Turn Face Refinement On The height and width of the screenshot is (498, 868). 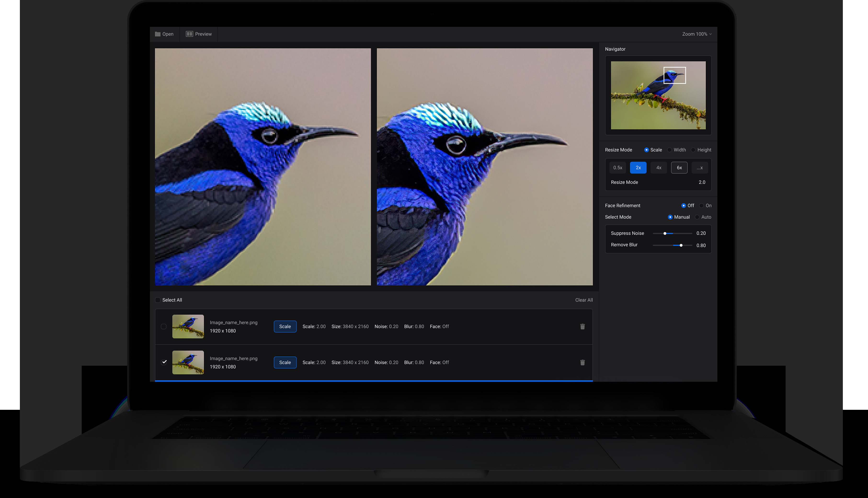click(x=701, y=206)
